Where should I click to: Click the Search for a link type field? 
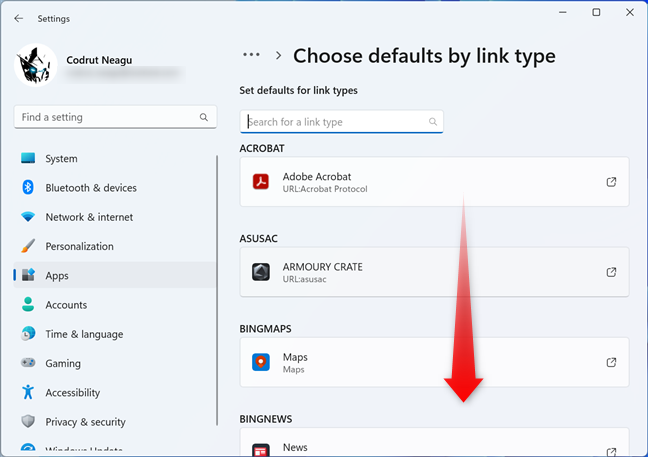pyautogui.click(x=335, y=122)
